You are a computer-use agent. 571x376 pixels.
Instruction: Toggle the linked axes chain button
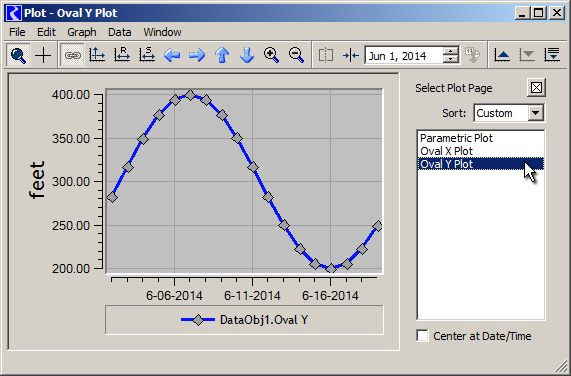click(x=72, y=55)
